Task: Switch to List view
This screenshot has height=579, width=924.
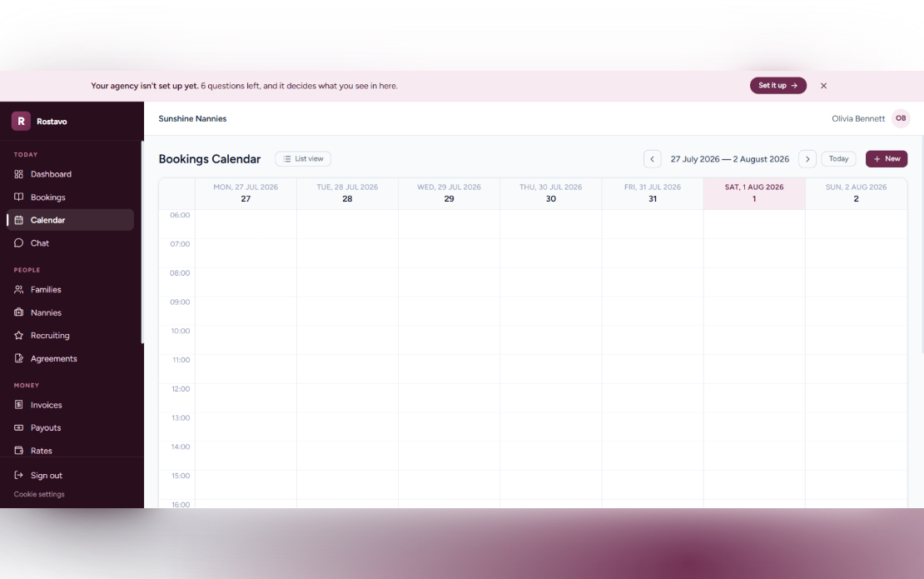Action: 303,158
